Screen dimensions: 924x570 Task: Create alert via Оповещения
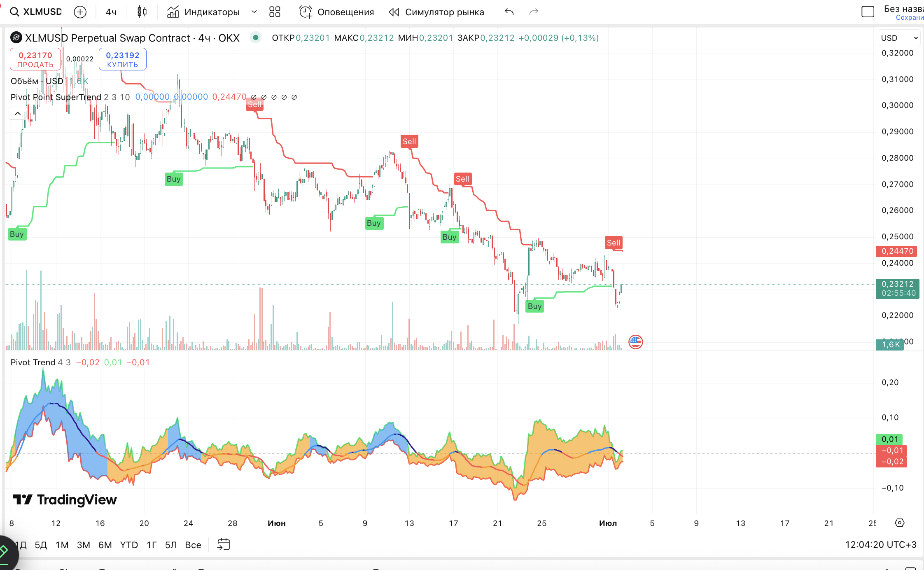click(336, 12)
